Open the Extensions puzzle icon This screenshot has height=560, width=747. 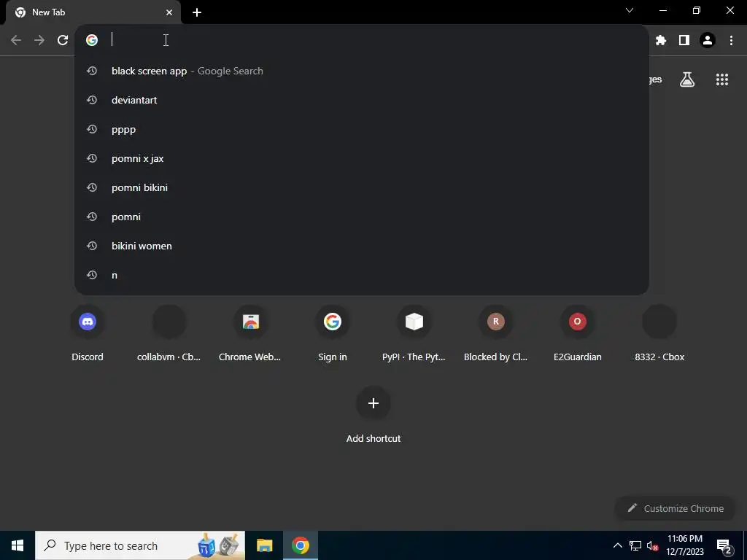pos(660,40)
